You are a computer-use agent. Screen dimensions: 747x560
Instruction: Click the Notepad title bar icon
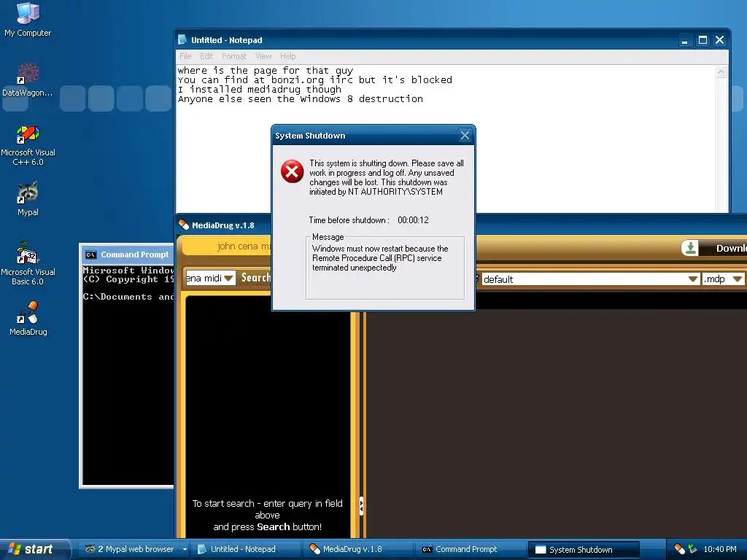tap(182, 39)
